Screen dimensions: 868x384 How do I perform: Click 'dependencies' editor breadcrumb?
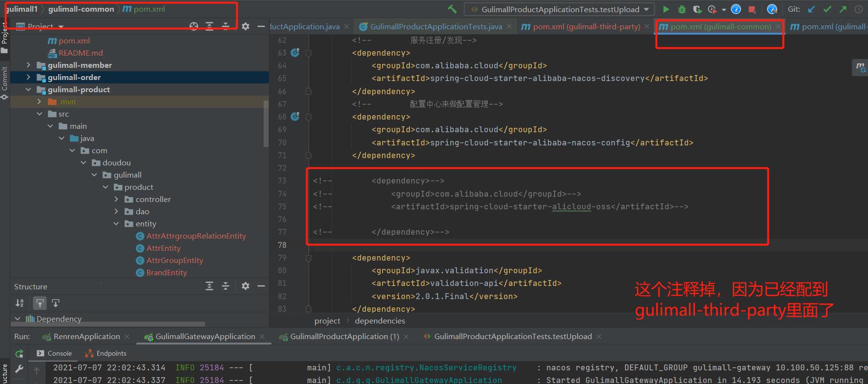point(380,321)
